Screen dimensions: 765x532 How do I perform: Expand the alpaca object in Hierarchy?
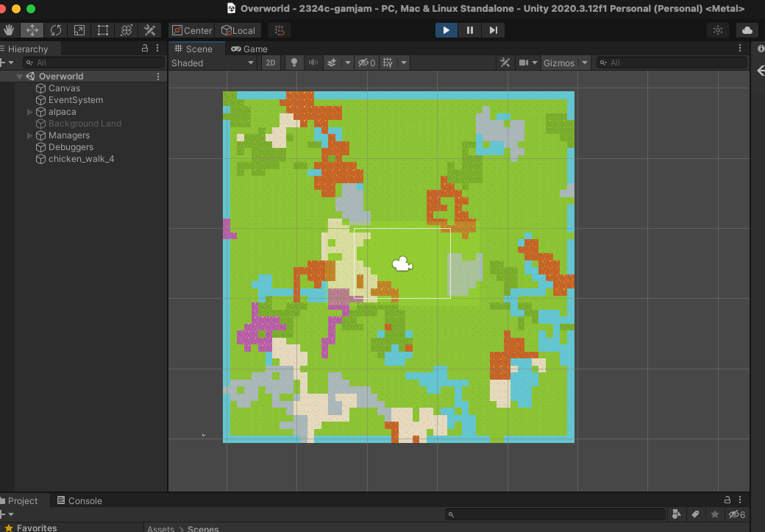point(30,112)
